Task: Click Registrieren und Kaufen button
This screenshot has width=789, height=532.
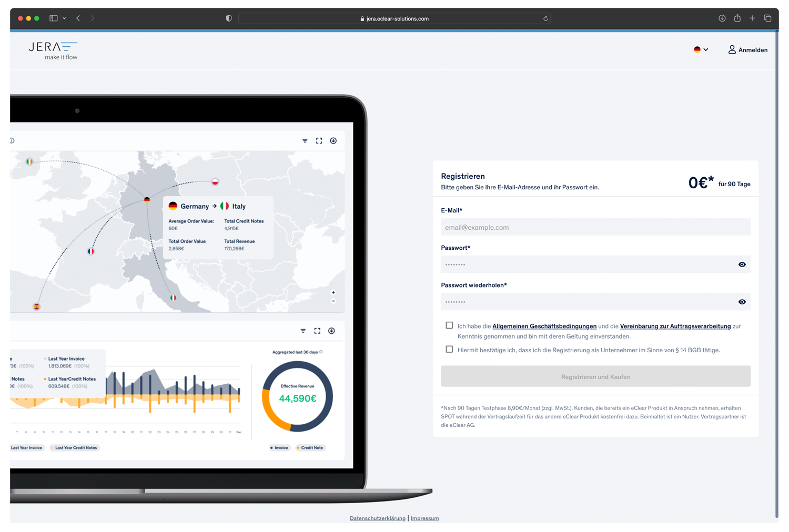Action: [595, 376]
